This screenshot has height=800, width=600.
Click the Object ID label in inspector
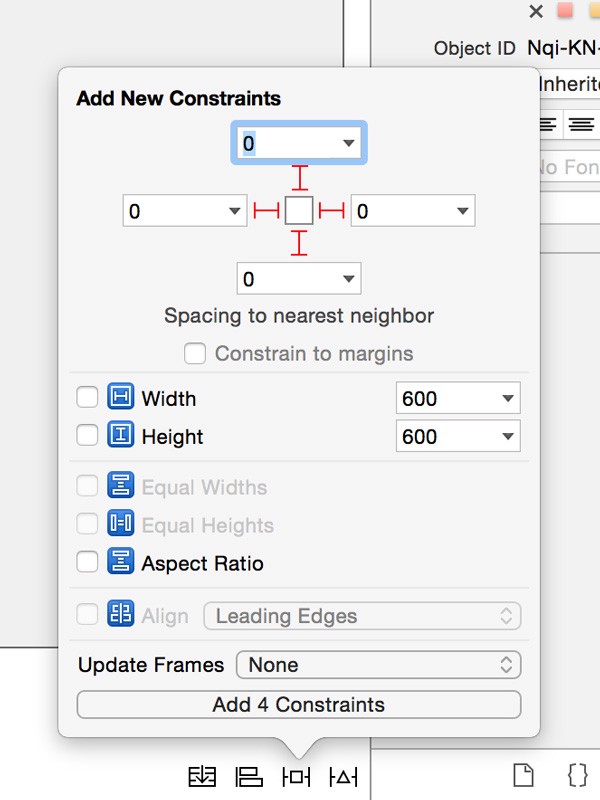click(474, 48)
